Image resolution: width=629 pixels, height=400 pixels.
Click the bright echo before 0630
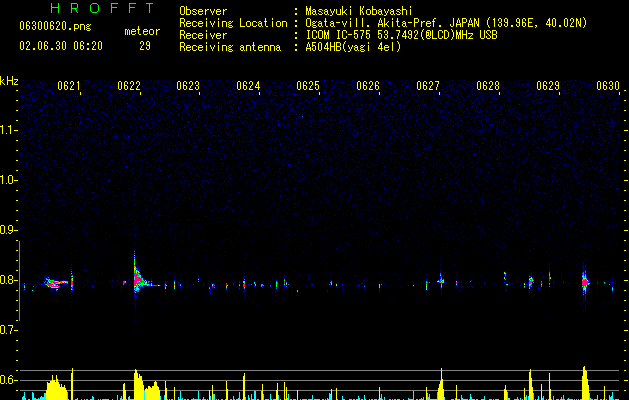point(585,282)
